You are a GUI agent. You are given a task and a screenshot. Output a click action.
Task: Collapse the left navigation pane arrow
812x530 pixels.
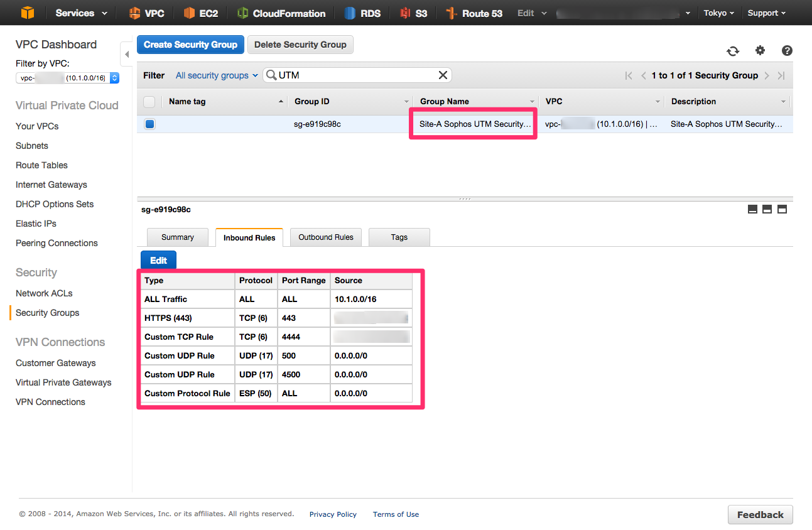tap(126, 54)
